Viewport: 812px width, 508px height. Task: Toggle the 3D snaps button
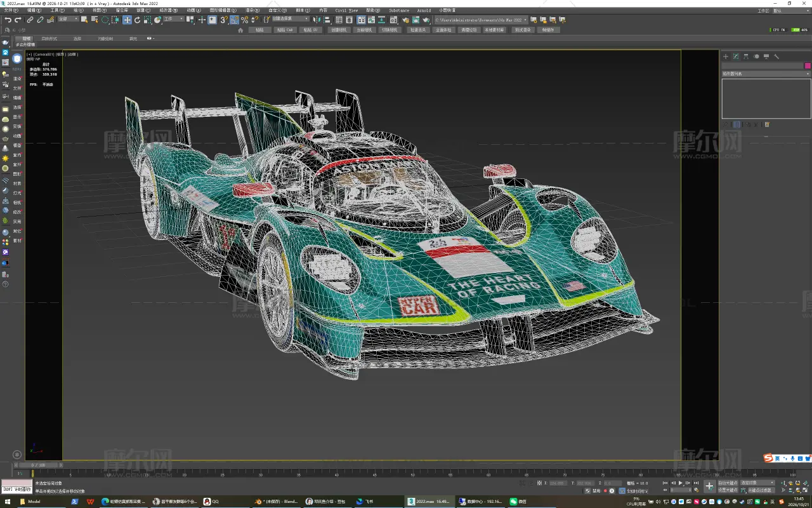tap(224, 20)
